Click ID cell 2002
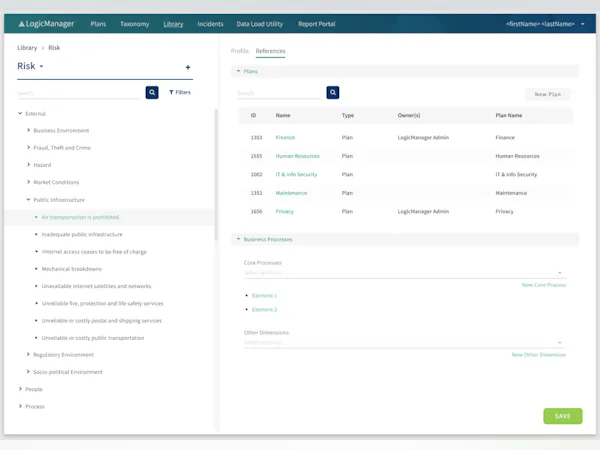600x450 pixels. click(x=256, y=174)
